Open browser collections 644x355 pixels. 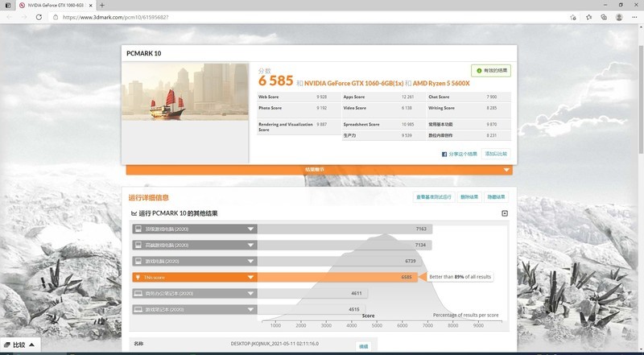tap(604, 17)
